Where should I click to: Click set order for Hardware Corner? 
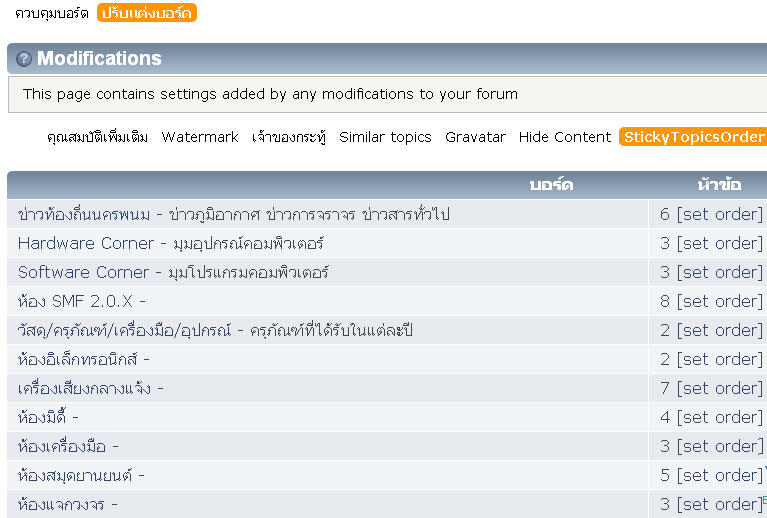pyautogui.click(x=719, y=243)
